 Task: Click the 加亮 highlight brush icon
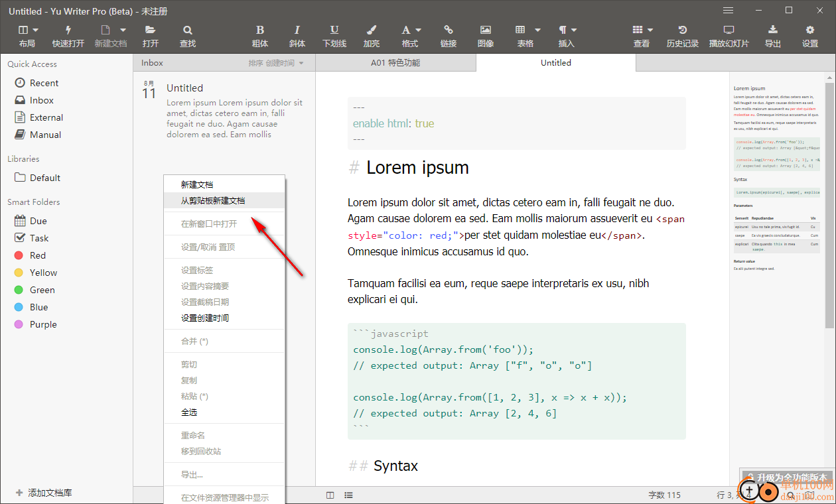click(372, 30)
